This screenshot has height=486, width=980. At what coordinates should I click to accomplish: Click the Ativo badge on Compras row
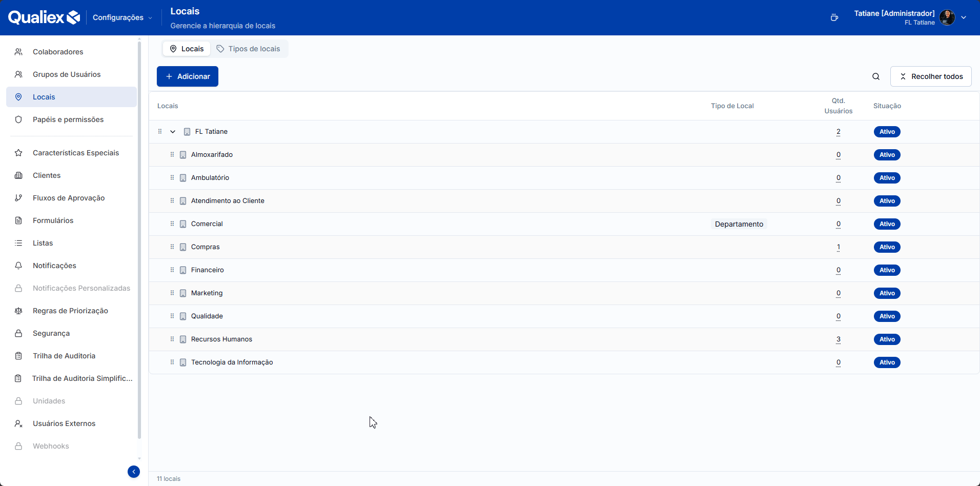887,247
